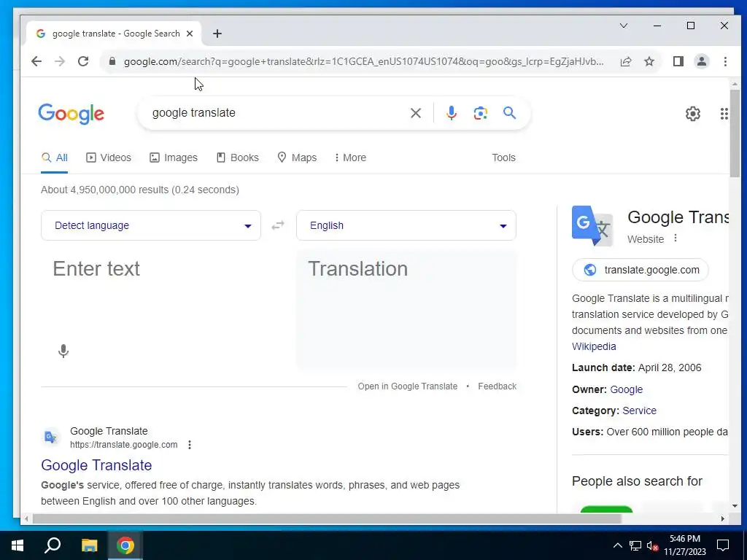Click the vertical page scrollbar
This screenshot has height=560, width=747.
(x=735, y=133)
